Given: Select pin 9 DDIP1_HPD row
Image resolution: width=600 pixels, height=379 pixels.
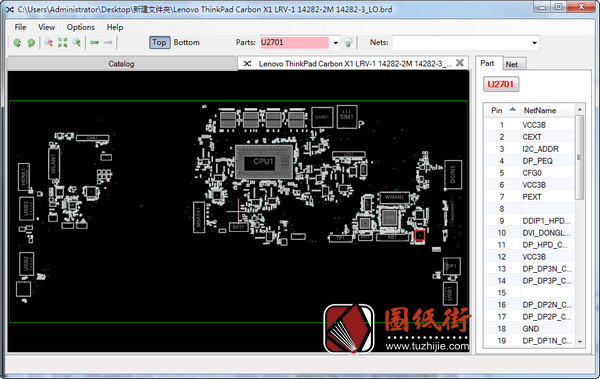Looking at the screenshot, I should (x=530, y=221).
